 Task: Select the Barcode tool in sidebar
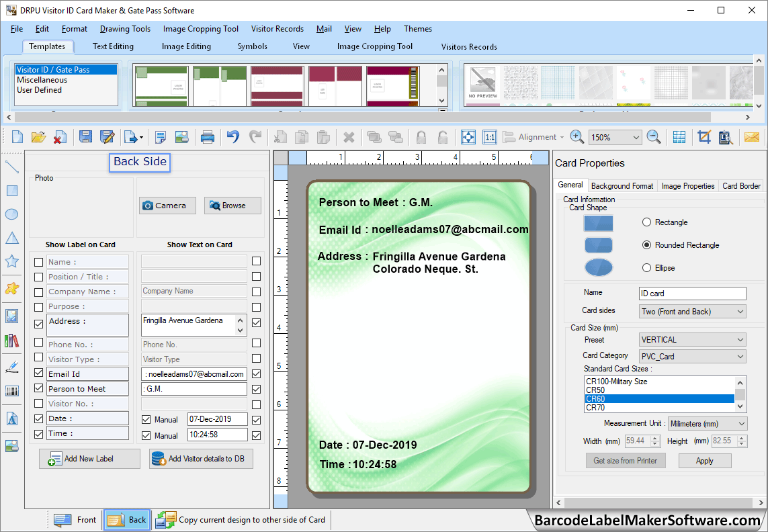[x=11, y=391]
